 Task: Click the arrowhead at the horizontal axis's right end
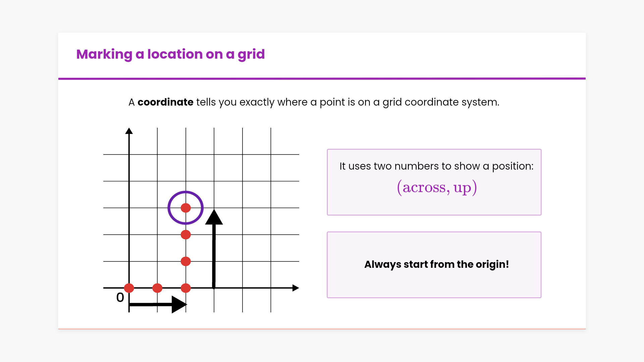coord(295,288)
